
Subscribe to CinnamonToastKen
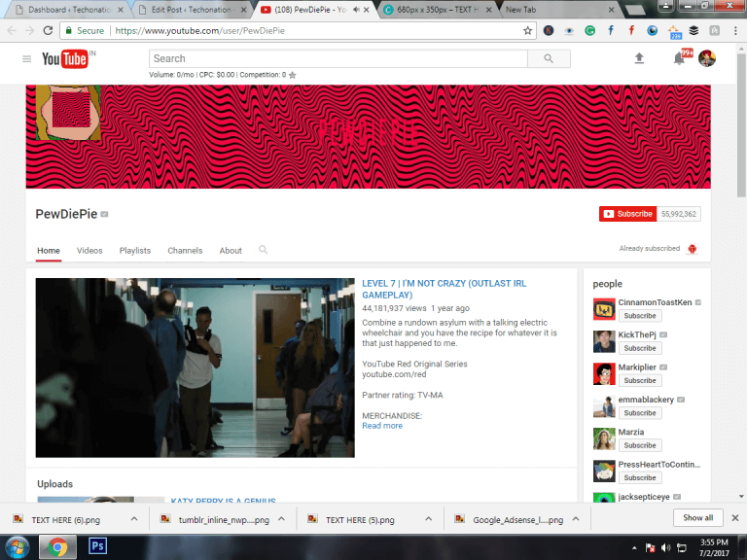640,316
